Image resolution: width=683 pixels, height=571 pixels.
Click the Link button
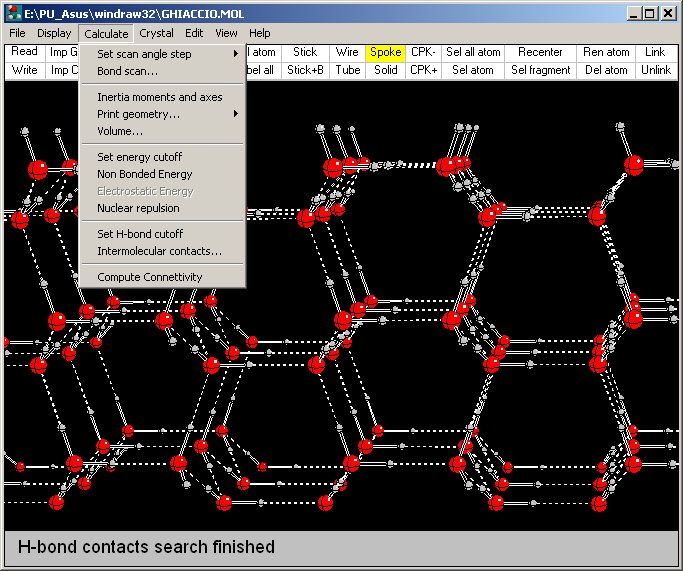click(x=656, y=52)
